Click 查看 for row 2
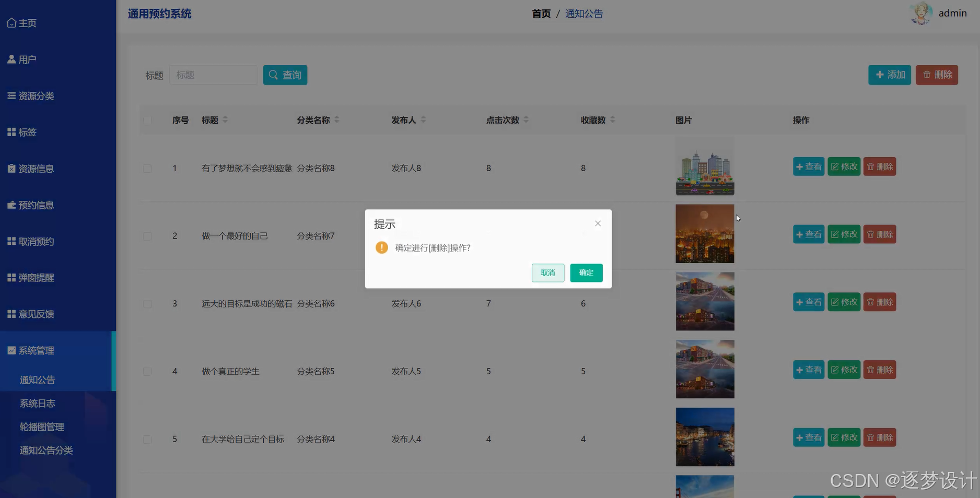 pyautogui.click(x=809, y=234)
